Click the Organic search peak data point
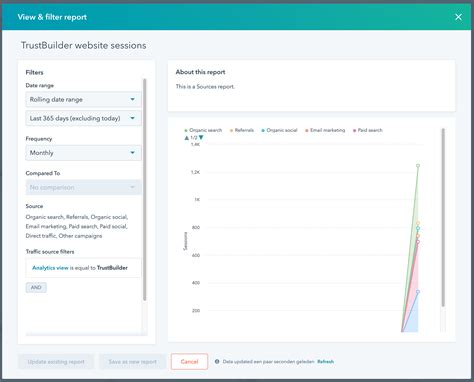474x382 pixels. 418,166
